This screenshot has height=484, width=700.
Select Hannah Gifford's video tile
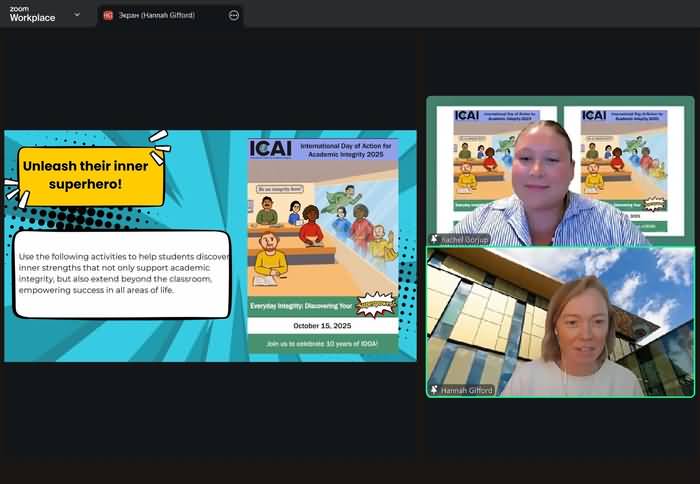point(560,320)
